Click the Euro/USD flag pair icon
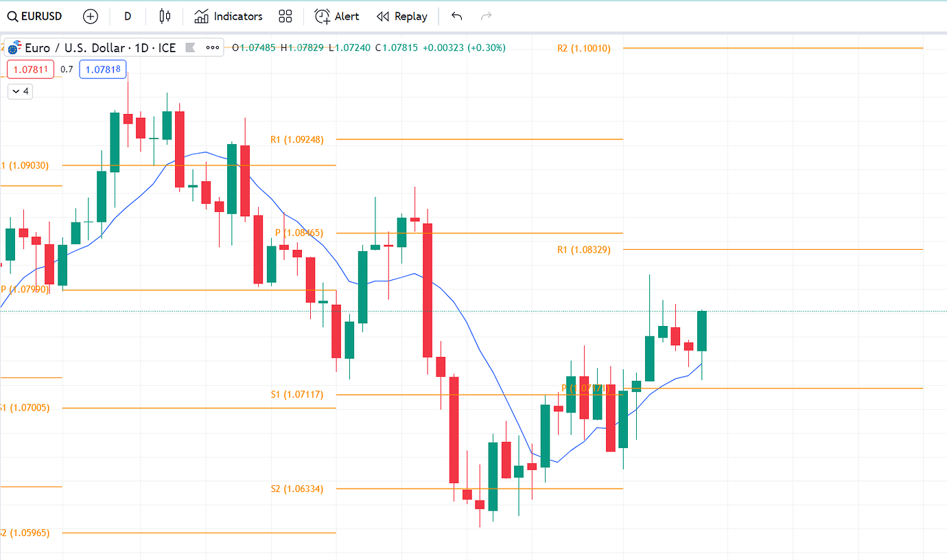This screenshot has width=947, height=560. (x=15, y=47)
